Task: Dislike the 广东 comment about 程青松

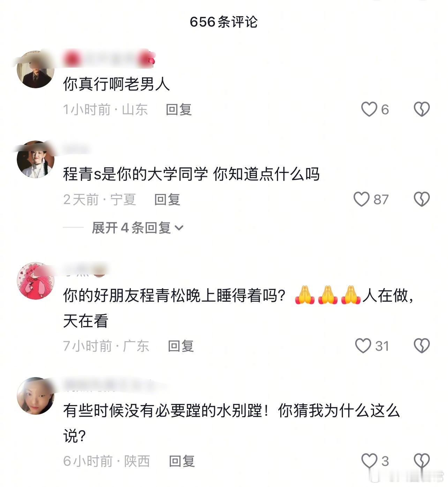Action: coord(421,346)
